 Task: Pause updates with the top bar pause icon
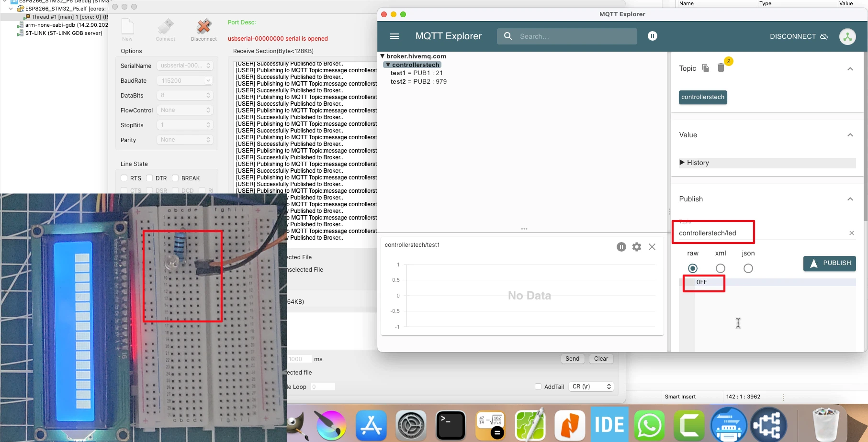652,36
